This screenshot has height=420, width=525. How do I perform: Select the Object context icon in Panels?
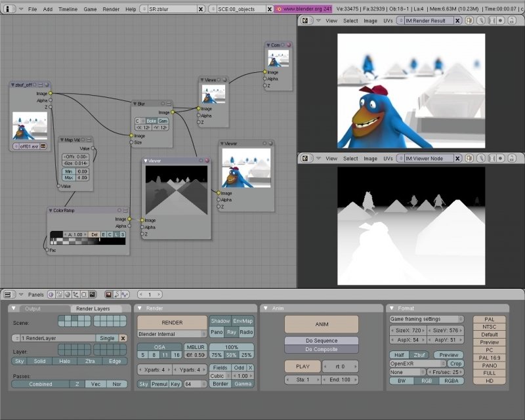pyautogui.click(x=75, y=295)
